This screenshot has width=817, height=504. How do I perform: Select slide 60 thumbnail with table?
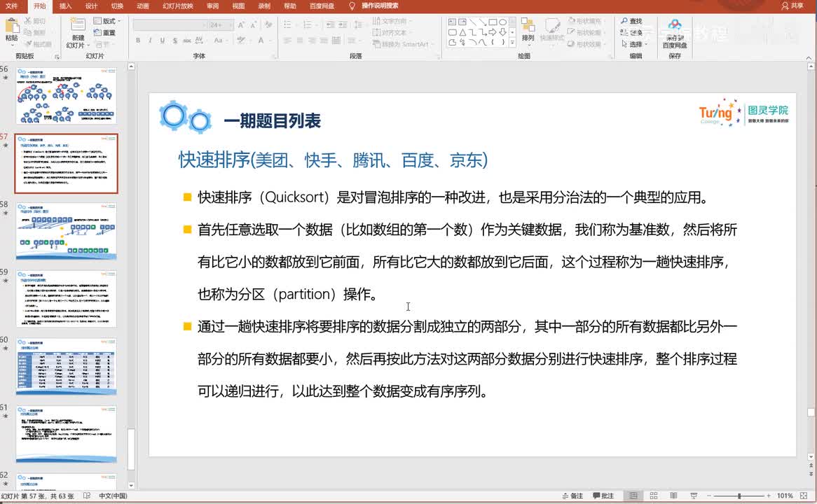tap(66, 366)
